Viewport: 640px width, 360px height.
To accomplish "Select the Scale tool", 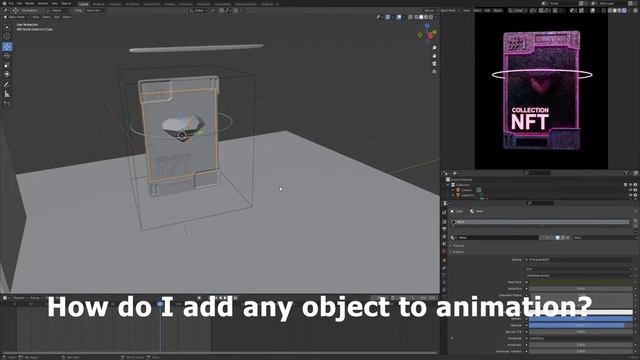I will pyautogui.click(x=7, y=65).
